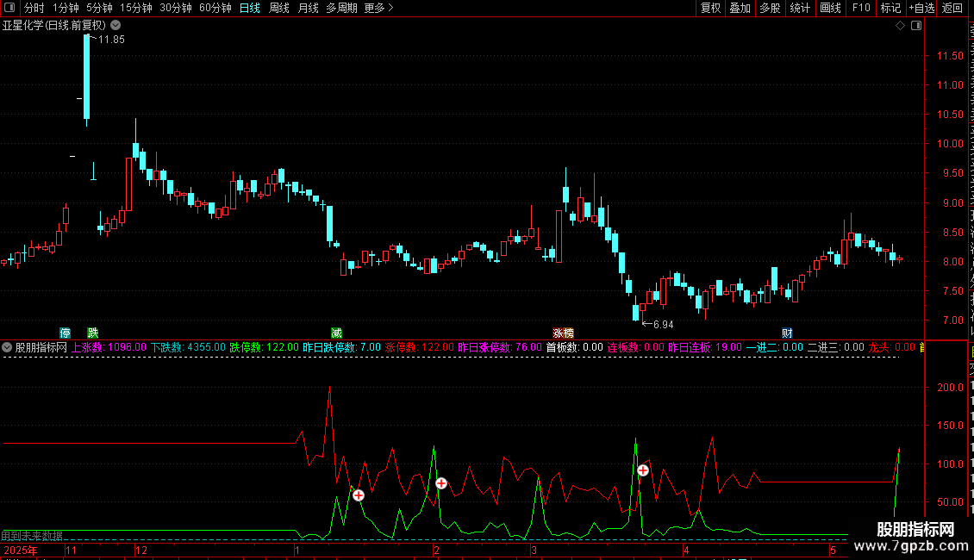974x560 pixels.
Task: Open the 股朋指标网 indicator dropdown circle
Action: click(x=7, y=348)
